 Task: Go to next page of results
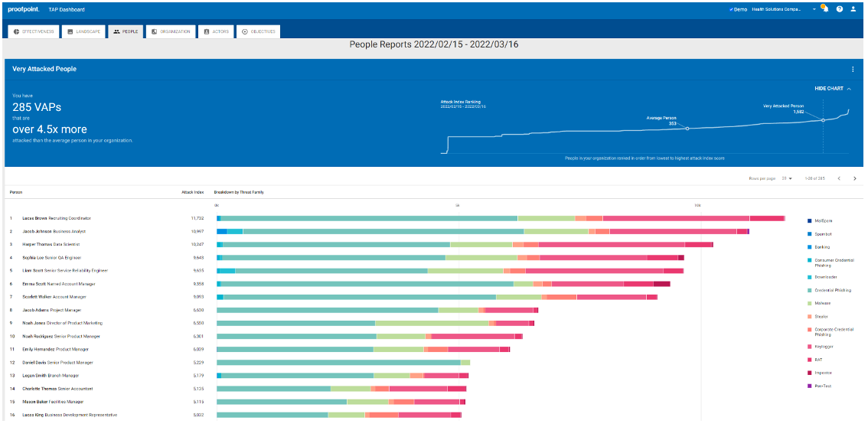[x=855, y=178]
